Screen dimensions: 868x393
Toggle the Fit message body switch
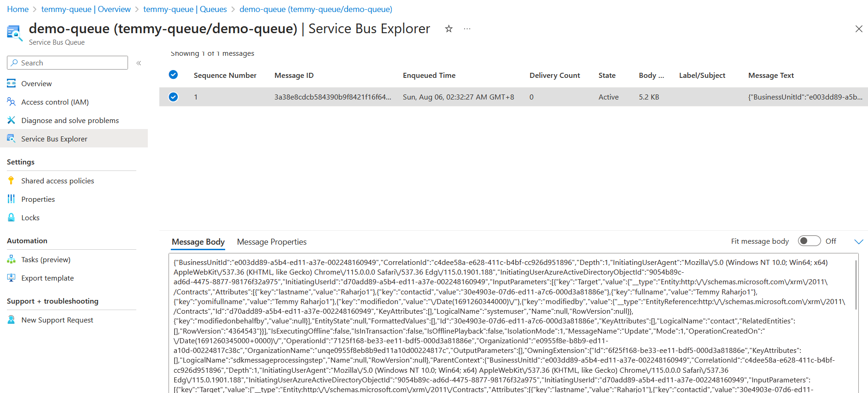pos(809,241)
